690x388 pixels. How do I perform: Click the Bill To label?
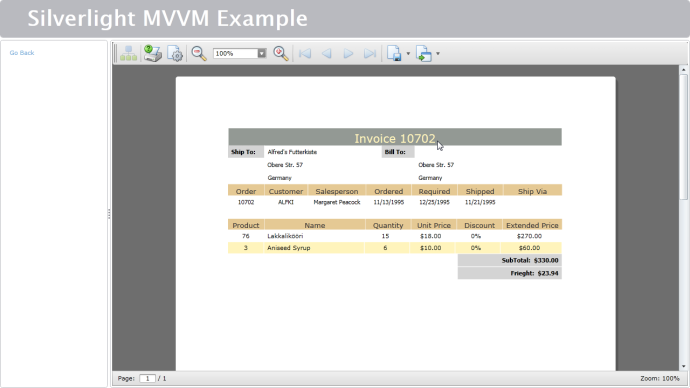pyautogui.click(x=395, y=152)
